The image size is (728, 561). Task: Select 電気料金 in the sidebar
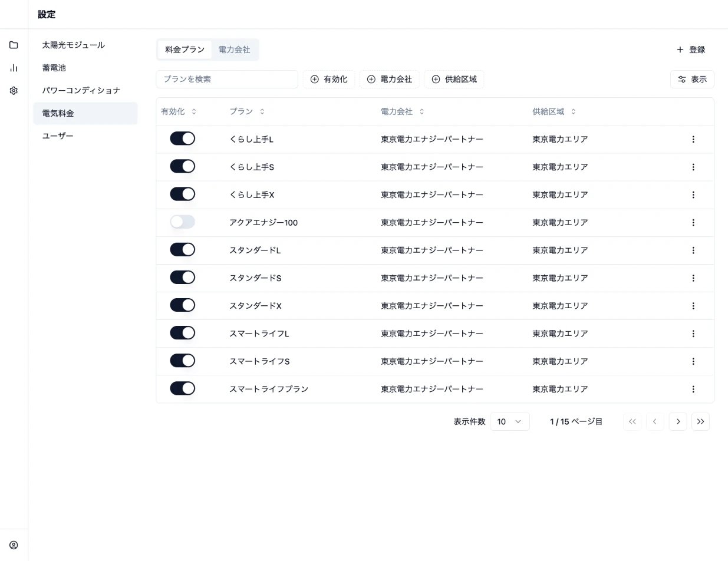85,113
